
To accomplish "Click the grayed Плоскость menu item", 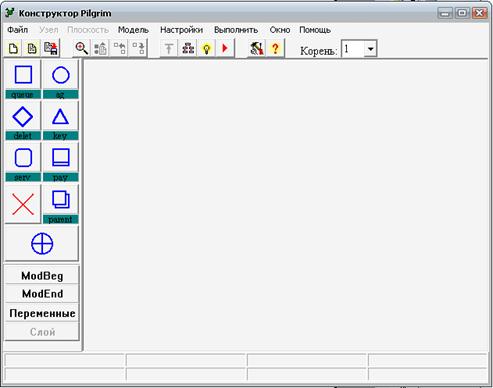I will coord(88,30).
